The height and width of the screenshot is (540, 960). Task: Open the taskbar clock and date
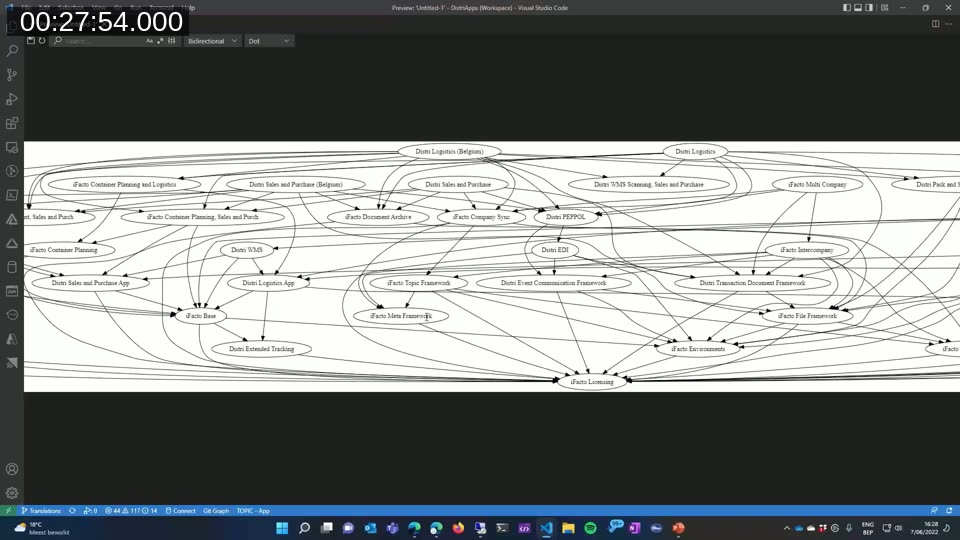[924, 528]
